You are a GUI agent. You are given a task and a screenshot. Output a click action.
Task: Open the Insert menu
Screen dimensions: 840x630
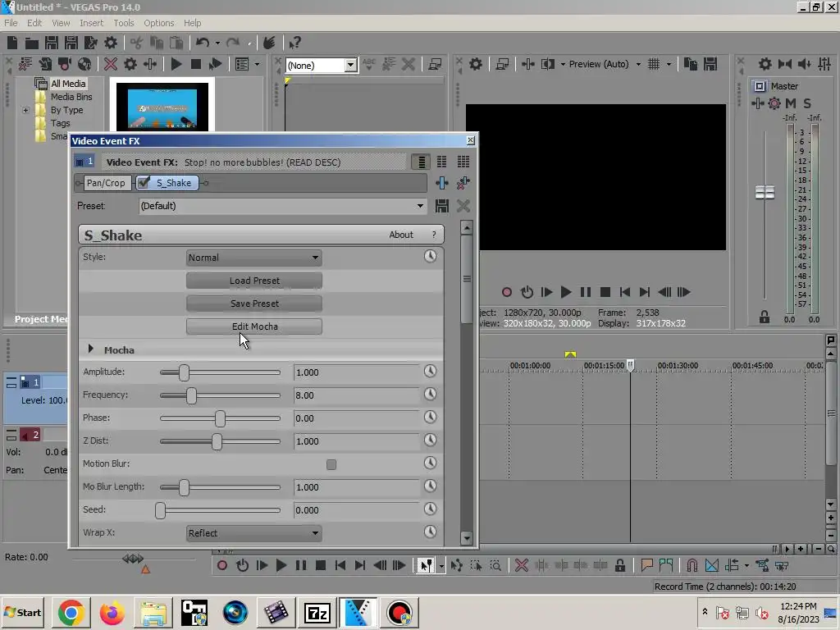click(x=92, y=23)
